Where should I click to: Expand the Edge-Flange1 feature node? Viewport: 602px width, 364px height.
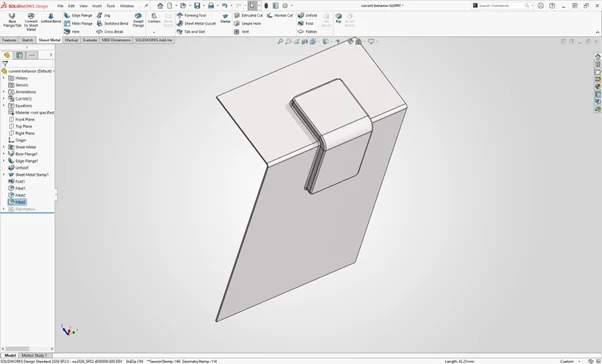tap(4, 161)
